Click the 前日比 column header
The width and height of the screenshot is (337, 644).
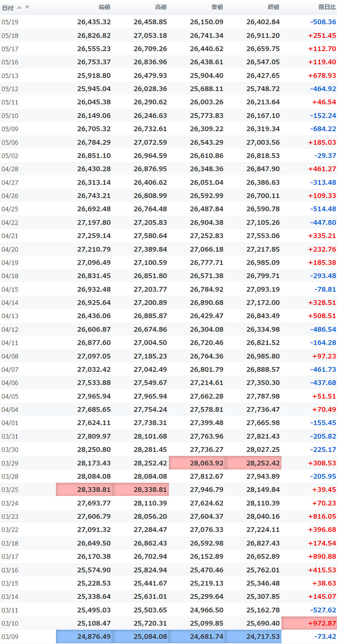(x=327, y=7)
